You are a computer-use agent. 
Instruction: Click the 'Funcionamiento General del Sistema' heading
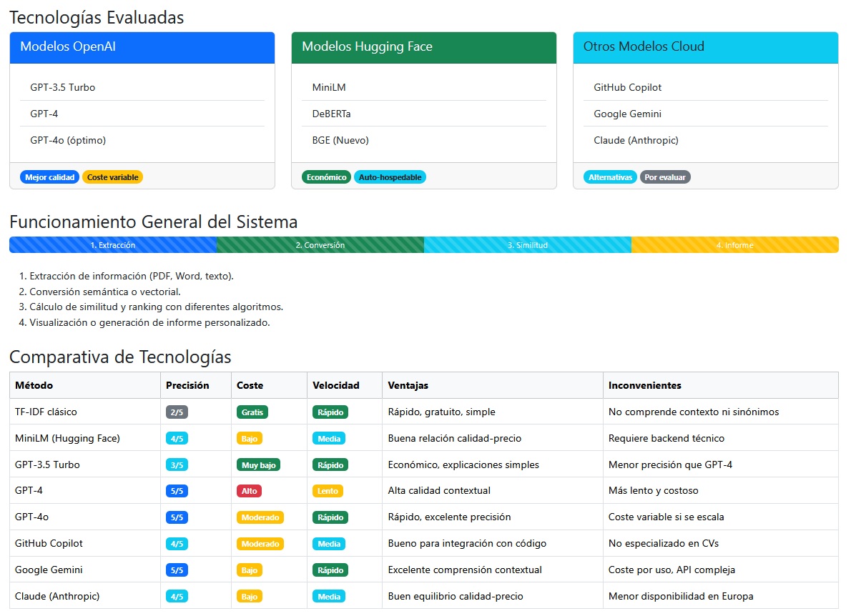coord(153,222)
